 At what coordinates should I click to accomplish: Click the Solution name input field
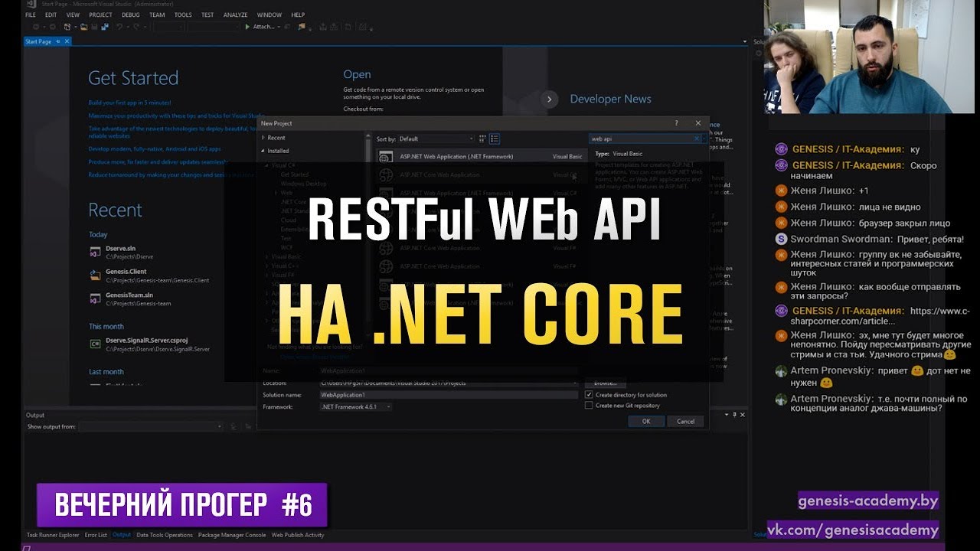click(449, 395)
